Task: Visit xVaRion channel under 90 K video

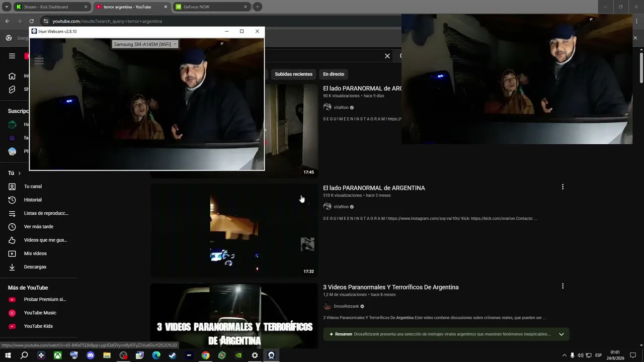Action: 341,108
